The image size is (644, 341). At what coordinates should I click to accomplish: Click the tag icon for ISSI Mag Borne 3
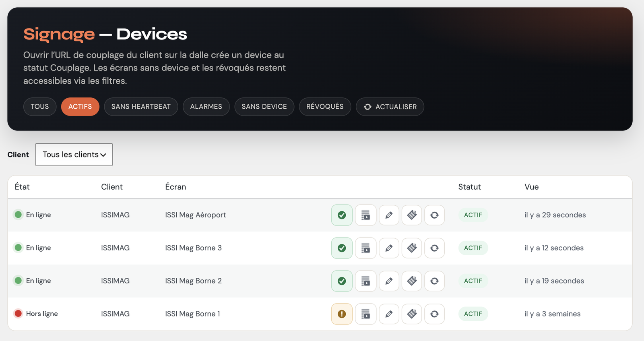(x=412, y=248)
